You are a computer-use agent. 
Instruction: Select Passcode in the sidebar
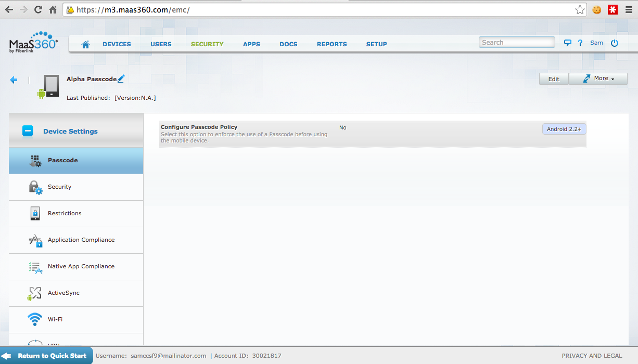(x=76, y=161)
